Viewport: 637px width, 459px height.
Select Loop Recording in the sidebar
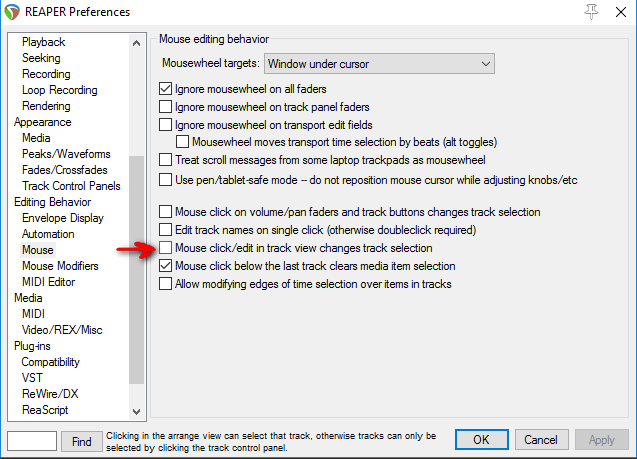(x=60, y=90)
